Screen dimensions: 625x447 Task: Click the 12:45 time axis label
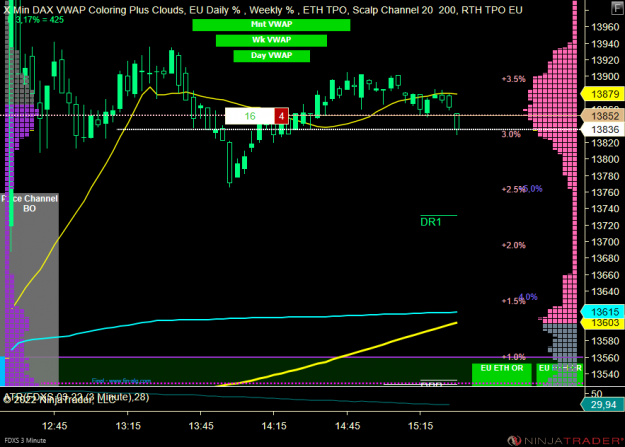[55, 426]
